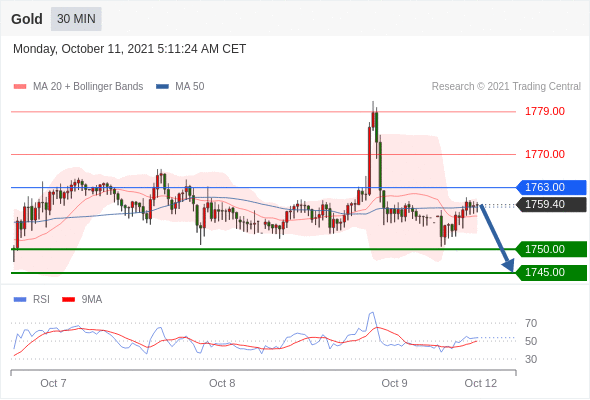
Task: Select the Oct 12 date axis label
Action: point(481,383)
